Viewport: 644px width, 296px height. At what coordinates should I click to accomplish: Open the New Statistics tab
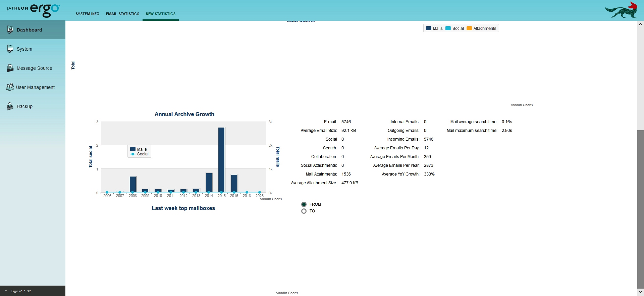click(x=161, y=14)
